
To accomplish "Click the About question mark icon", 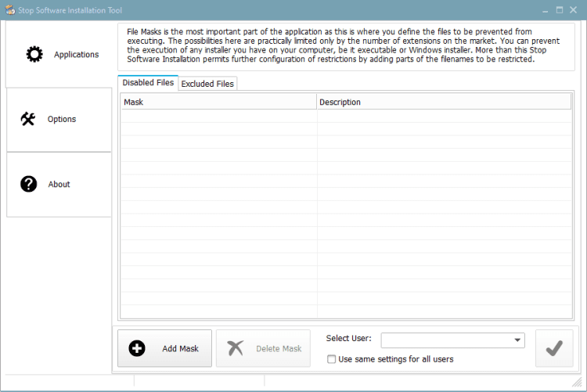I will [28, 184].
